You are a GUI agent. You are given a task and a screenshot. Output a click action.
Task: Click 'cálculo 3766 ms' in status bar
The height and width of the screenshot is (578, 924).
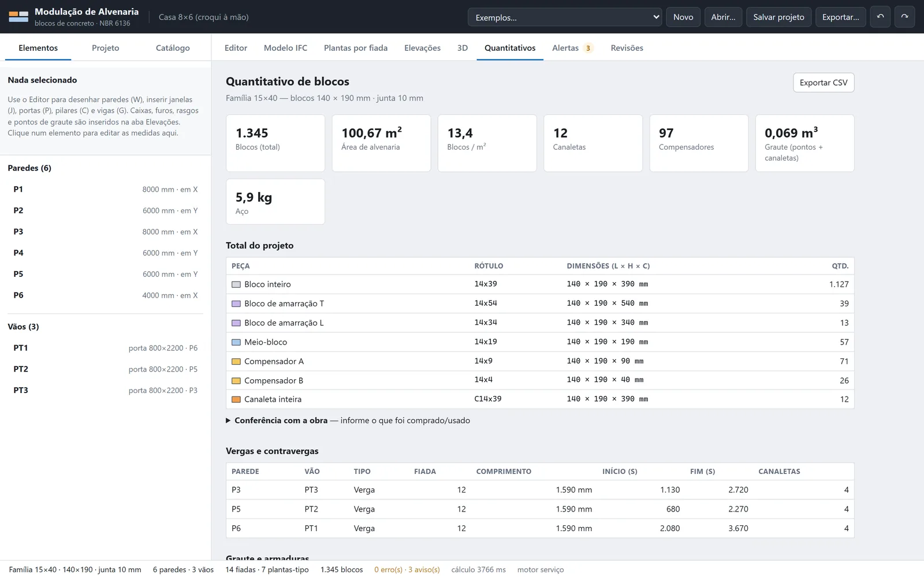click(x=478, y=569)
